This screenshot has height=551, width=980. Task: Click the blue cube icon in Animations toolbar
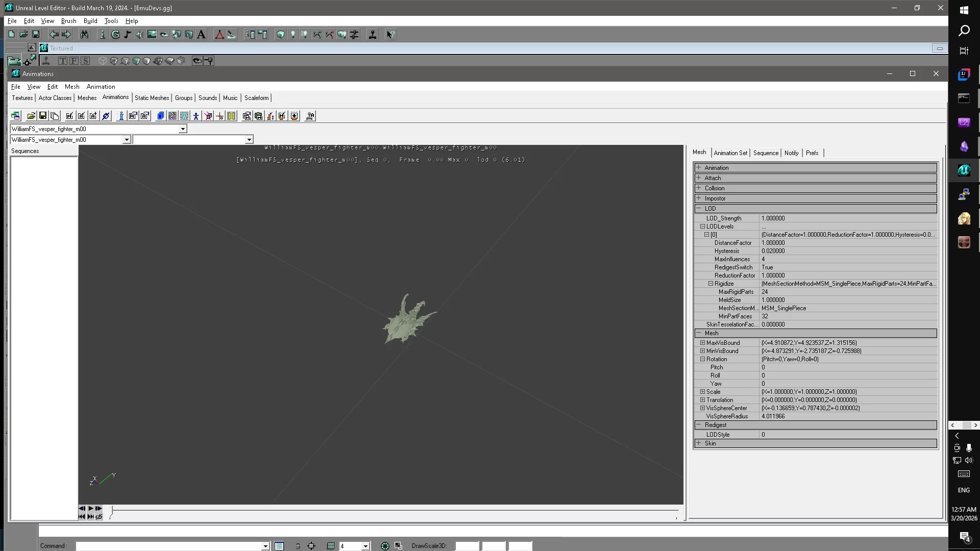click(161, 116)
